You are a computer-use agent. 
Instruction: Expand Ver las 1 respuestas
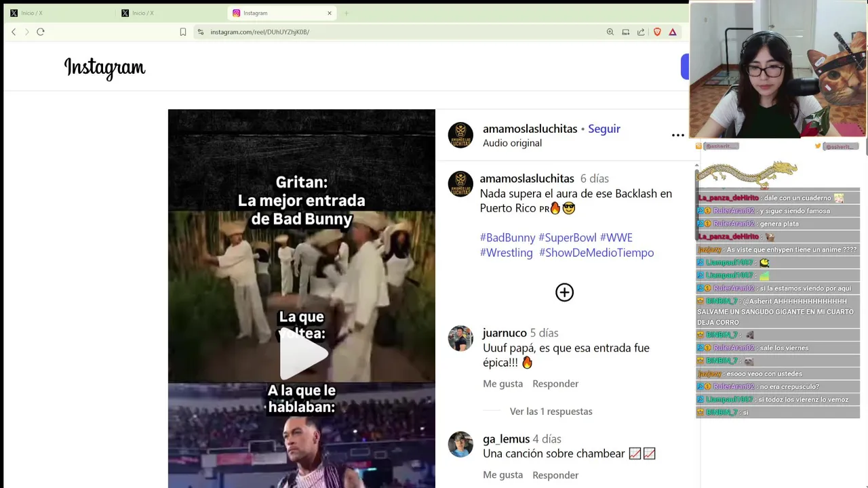point(551,411)
